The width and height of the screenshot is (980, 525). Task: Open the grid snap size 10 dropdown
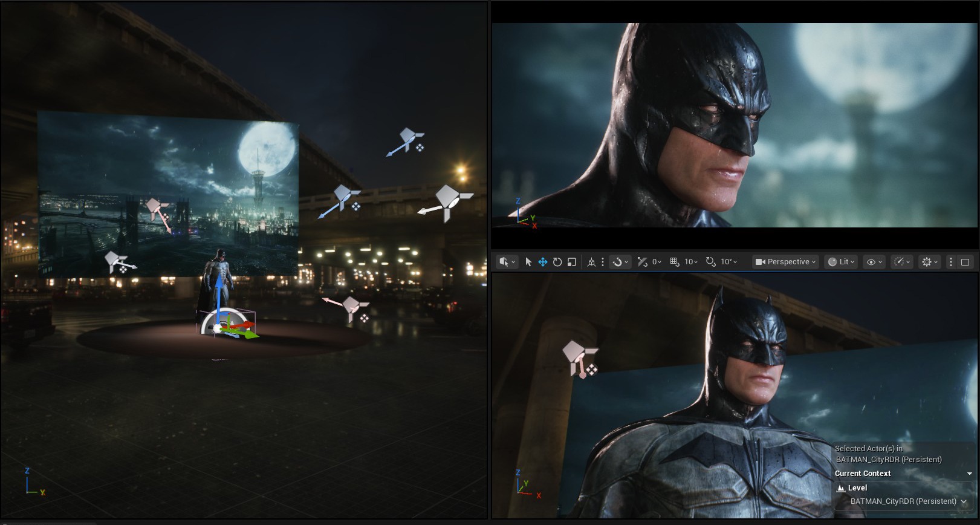coord(692,262)
